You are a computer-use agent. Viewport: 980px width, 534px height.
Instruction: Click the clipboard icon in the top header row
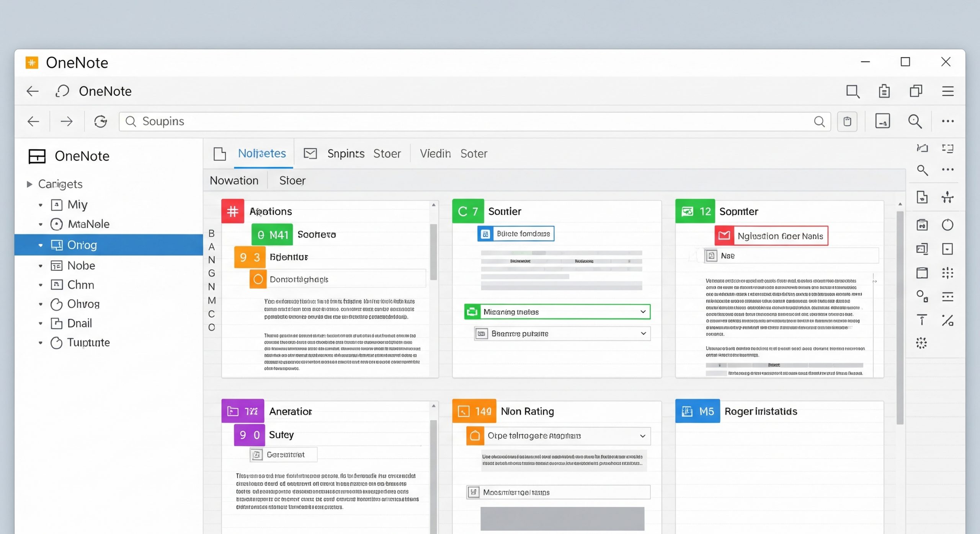[x=884, y=91]
